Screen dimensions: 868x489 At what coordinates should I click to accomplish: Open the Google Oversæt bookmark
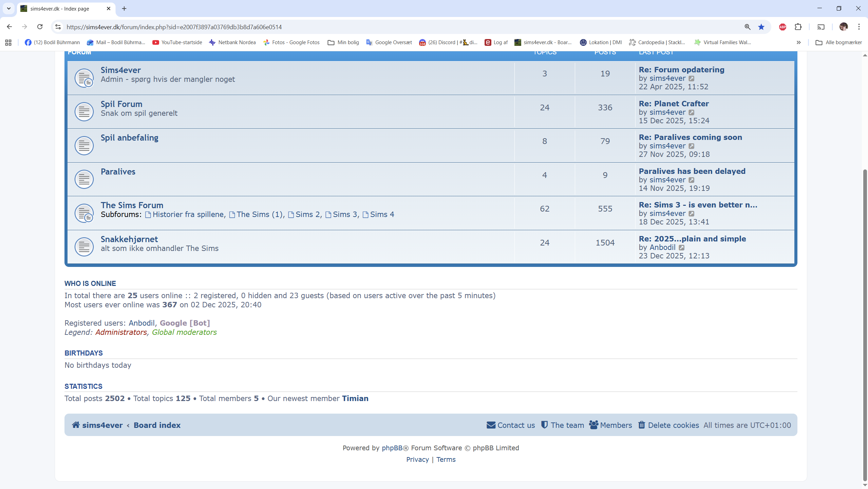click(x=389, y=42)
